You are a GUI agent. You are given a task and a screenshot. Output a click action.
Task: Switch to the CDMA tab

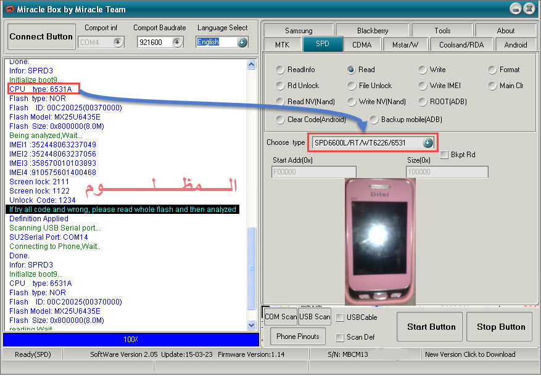coord(361,44)
